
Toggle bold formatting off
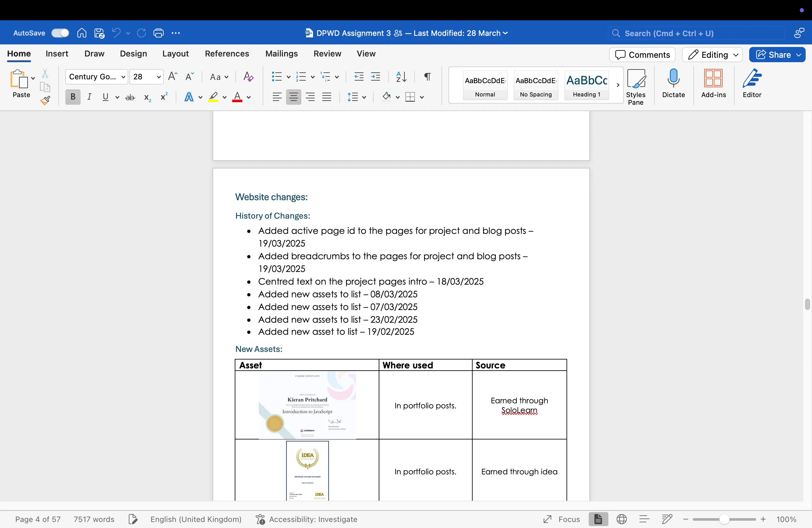coord(72,97)
